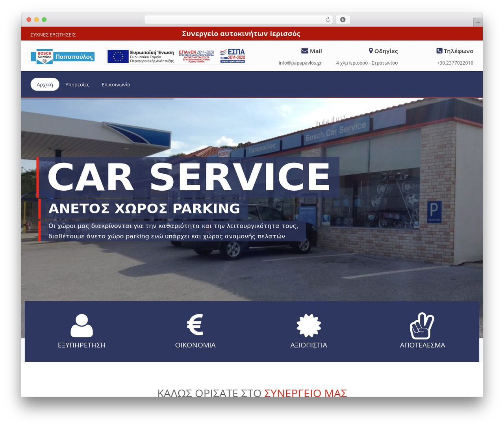Click the Mail heading text
This screenshot has width=504, height=427.
pyautogui.click(x=316, y=51)
